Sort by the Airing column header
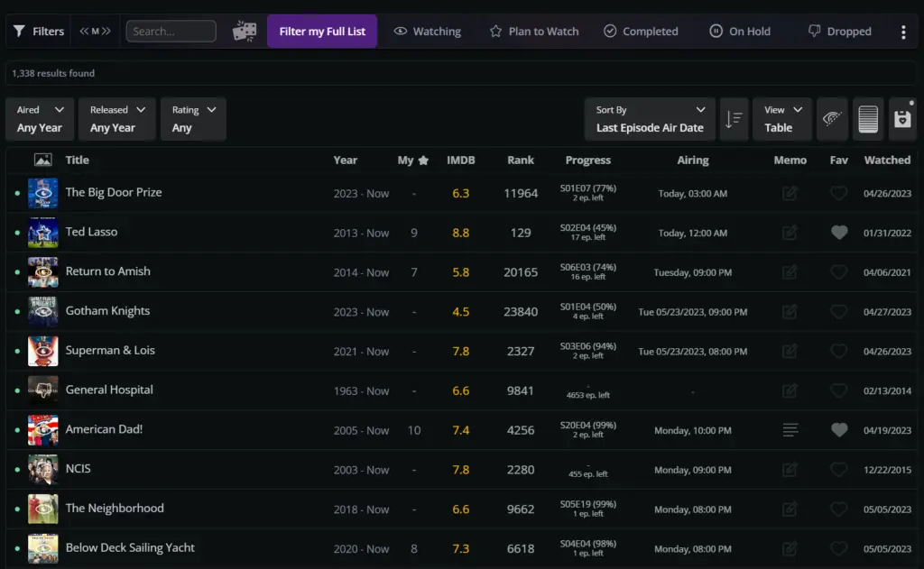This screenshot has width=924, height=569. 693,160
